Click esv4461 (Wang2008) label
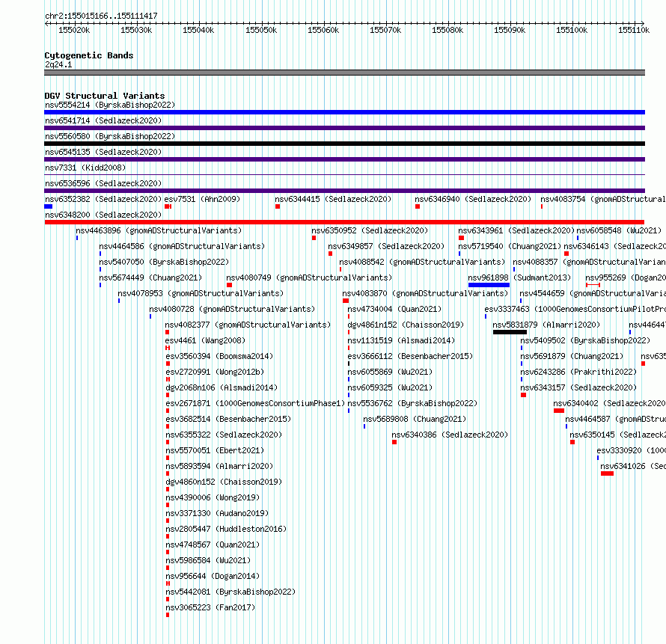Image resolution: width=666 pixels, height=644 pixels. [206, 340]
